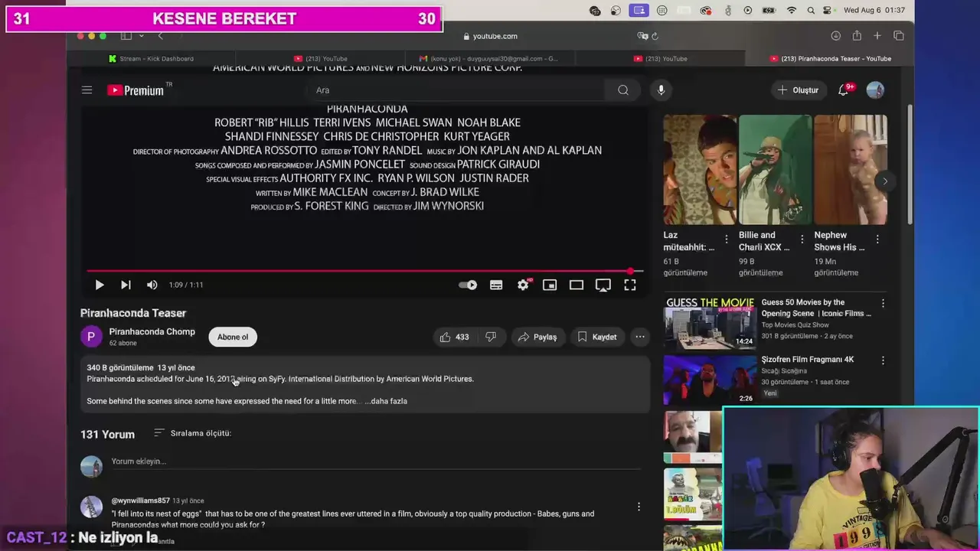Dislike the Piranhaconda Teaser video
This screenshot has width=980, height=551.
coord(491,337)
